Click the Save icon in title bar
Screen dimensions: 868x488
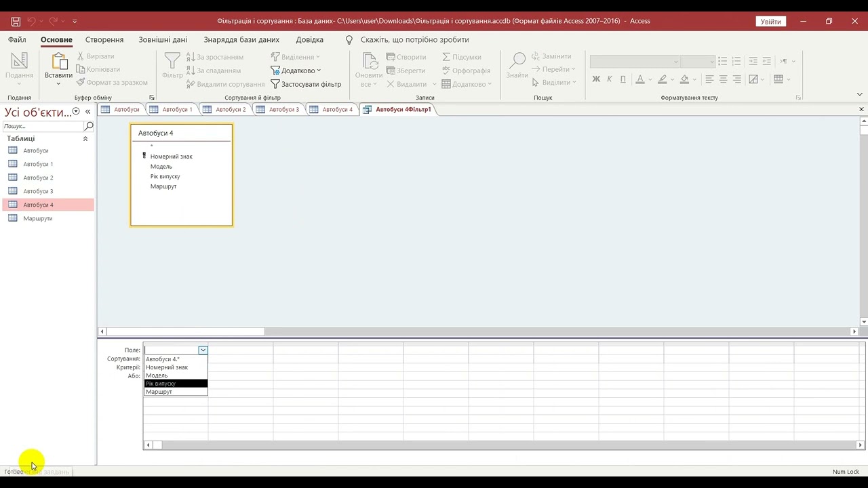pos(16,22)
